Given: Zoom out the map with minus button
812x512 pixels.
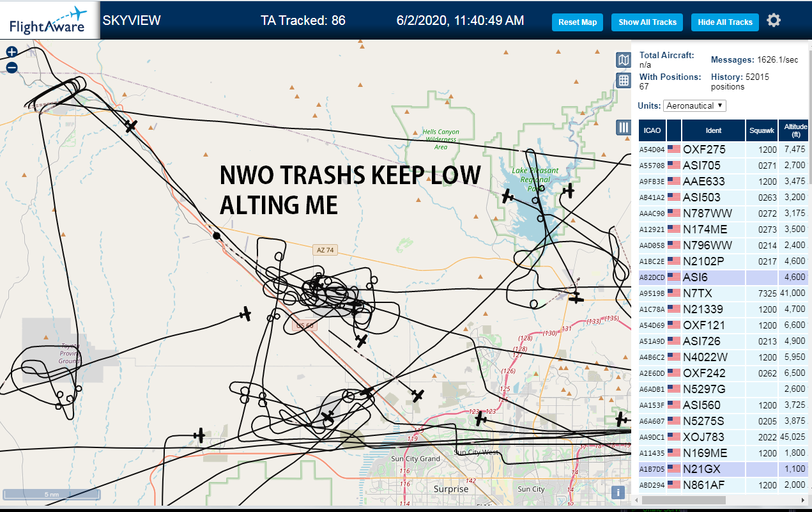Looking at the screenshot, I should [11, 68].
